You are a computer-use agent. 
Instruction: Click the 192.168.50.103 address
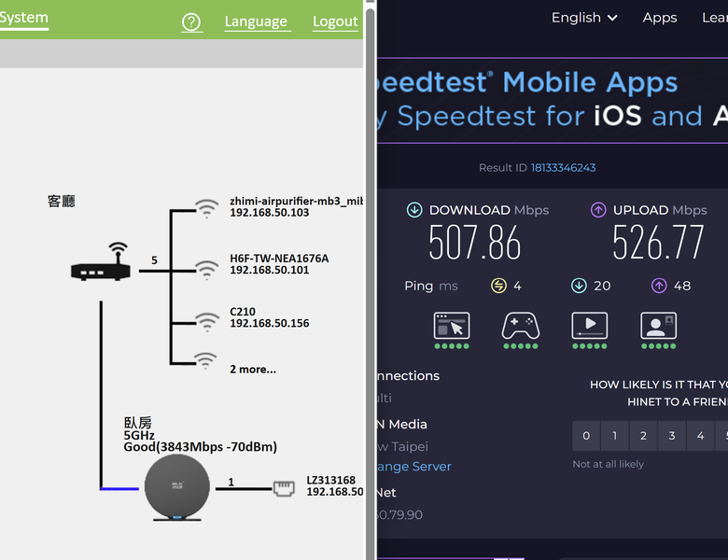pyautogui.click(x=270, y=213)
